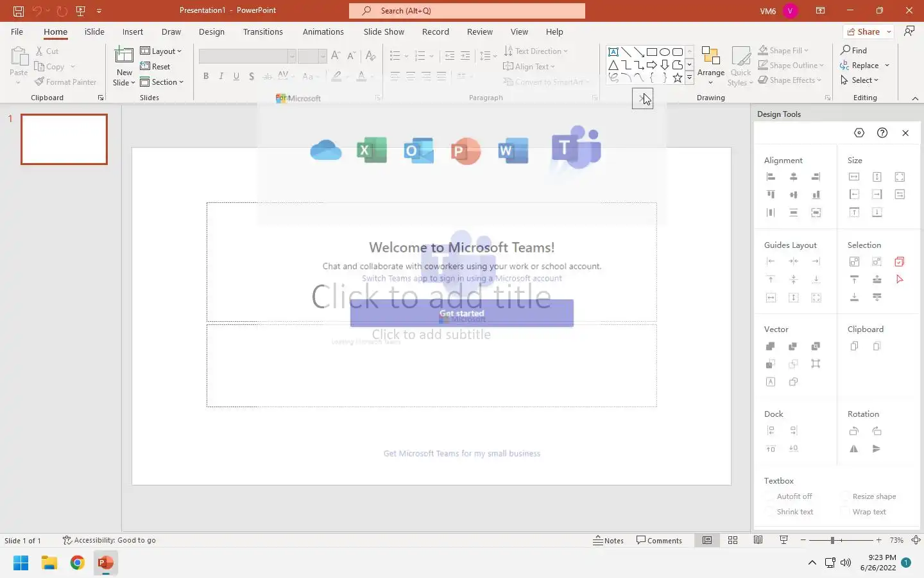Image resolution: width=924 pixels, height=578 pixels.
Task: Click Rotate Left icon in Rotation section
Action: (x=854, y=431)
